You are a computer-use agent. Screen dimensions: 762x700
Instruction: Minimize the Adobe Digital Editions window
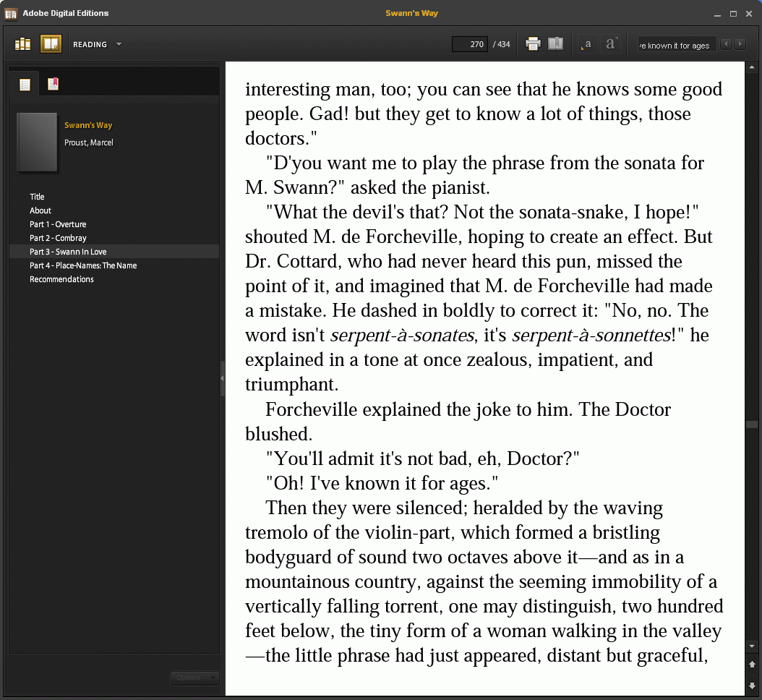[x=716, y=14]
